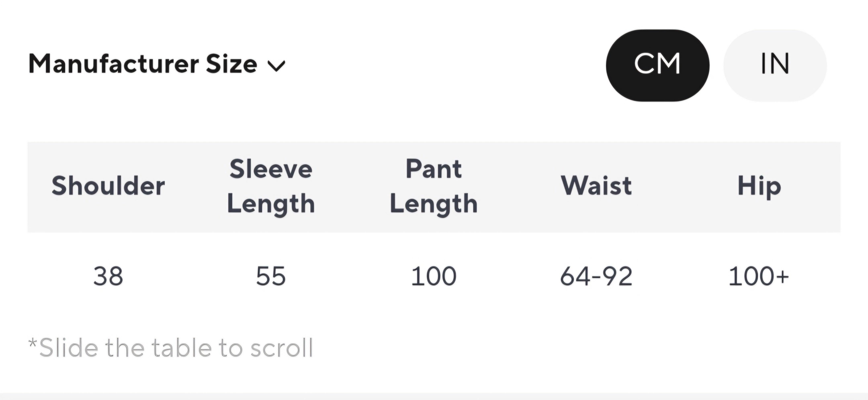Click the word 'Size' in the heading
This screenshot has height=400, width=868.
coord(231,64)
